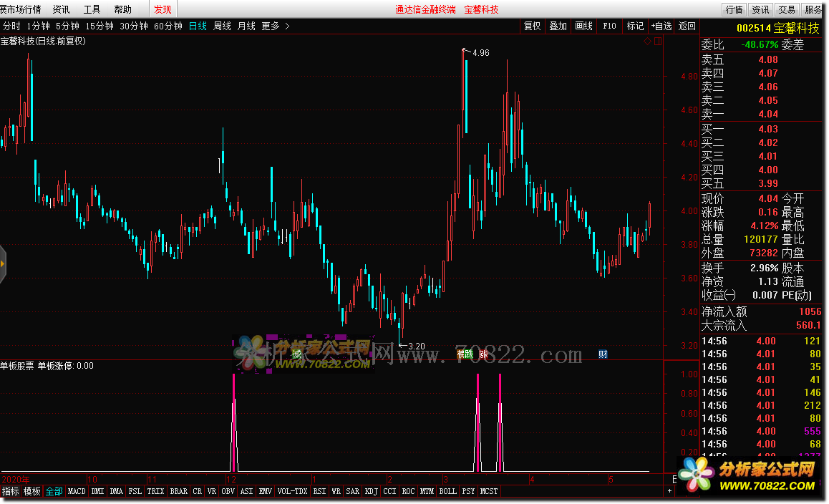Click the 复权 toolbar button

click(533, 26)
